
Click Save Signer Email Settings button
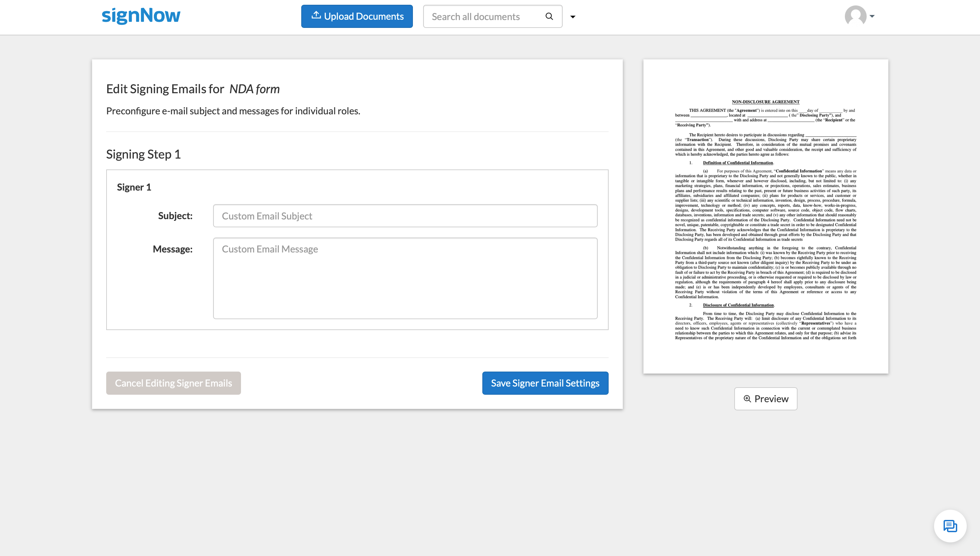[x=545, y=383]
